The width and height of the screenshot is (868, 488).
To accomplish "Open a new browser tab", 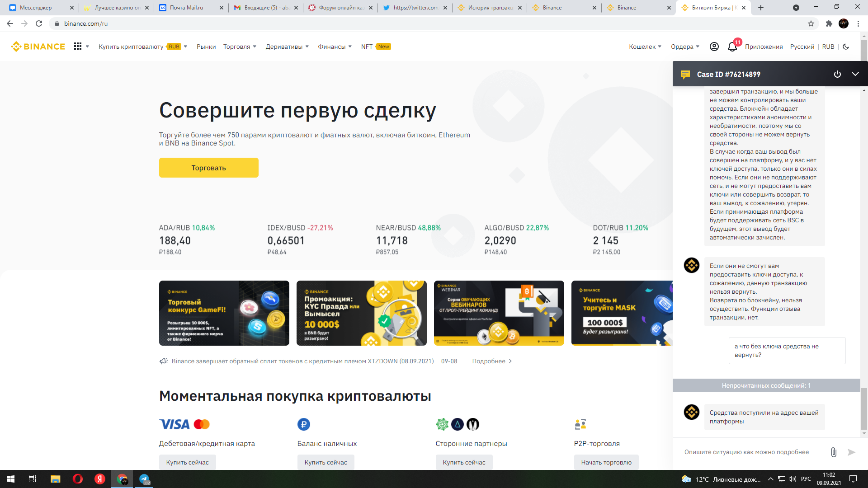I will pos(761,8).
